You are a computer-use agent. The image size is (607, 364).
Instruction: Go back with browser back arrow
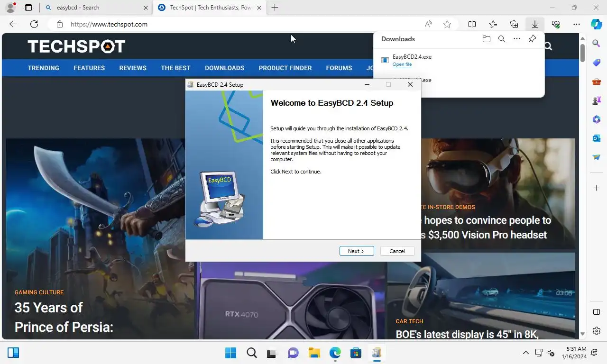pyautogui.click(x=13, y=24)
